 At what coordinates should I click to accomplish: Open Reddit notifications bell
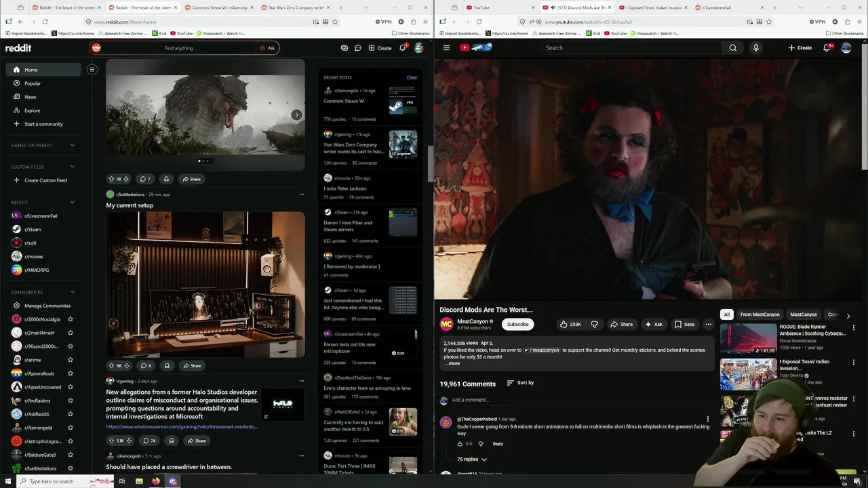tap(402, 48)
